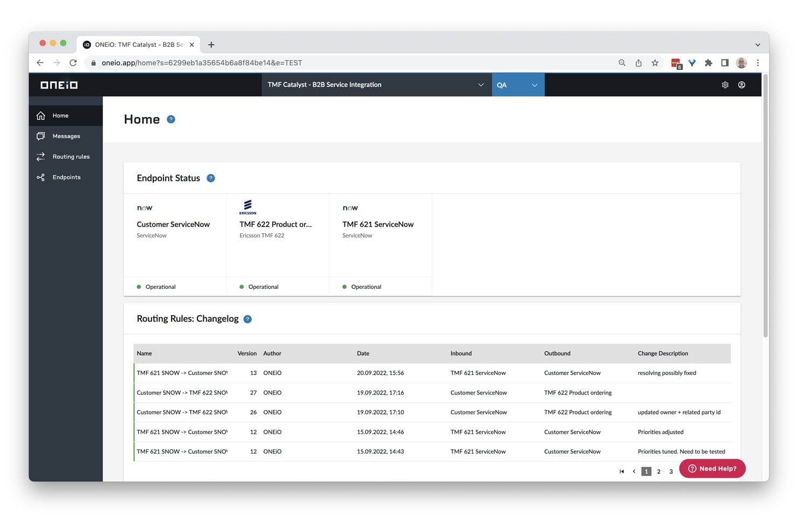Select the changelog row dated 20.09.2022, 15:56
798x532 pixels.
tap(432, 373)
